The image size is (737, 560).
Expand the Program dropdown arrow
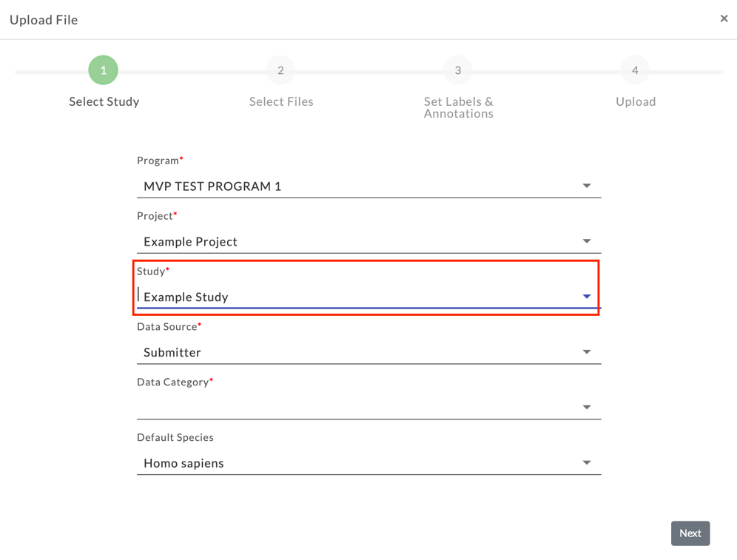[x=586, y=186]
